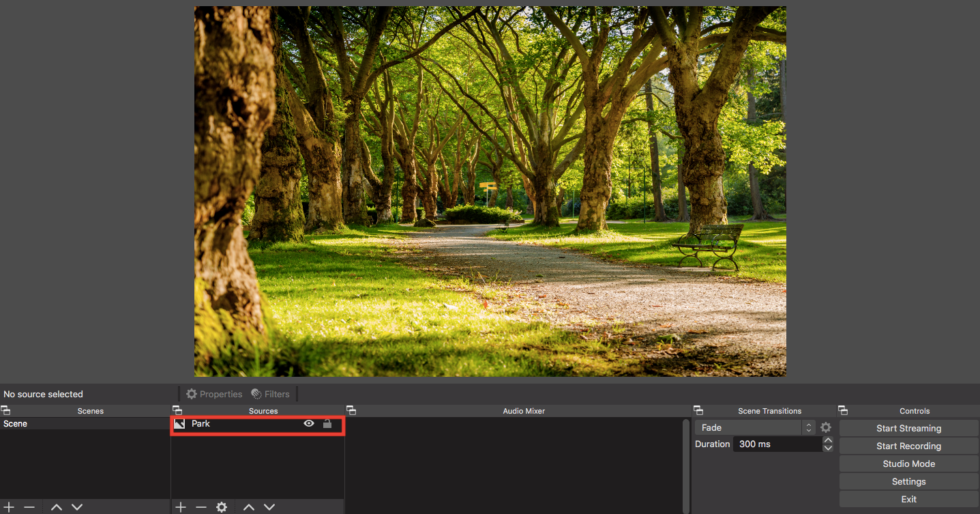
Task: Open source properties gear in Sources toolbar
Action: point(222,507)
